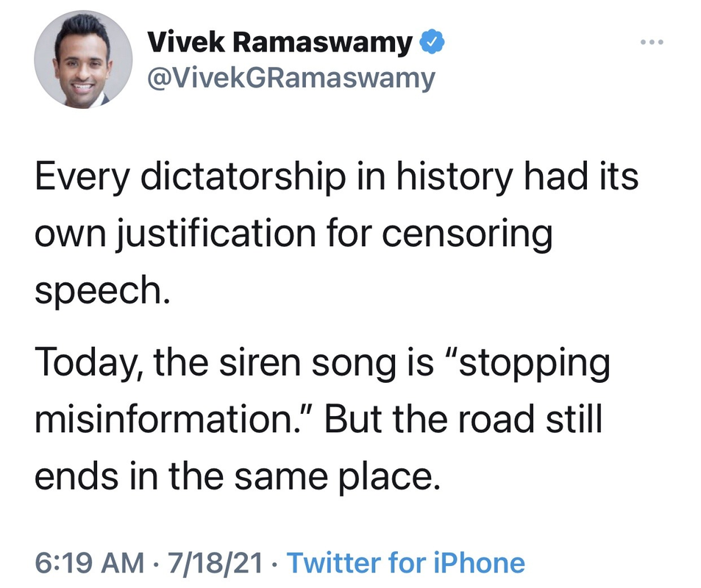Open profile via the bold display name
701x588 pixels.
click(280, 43)
